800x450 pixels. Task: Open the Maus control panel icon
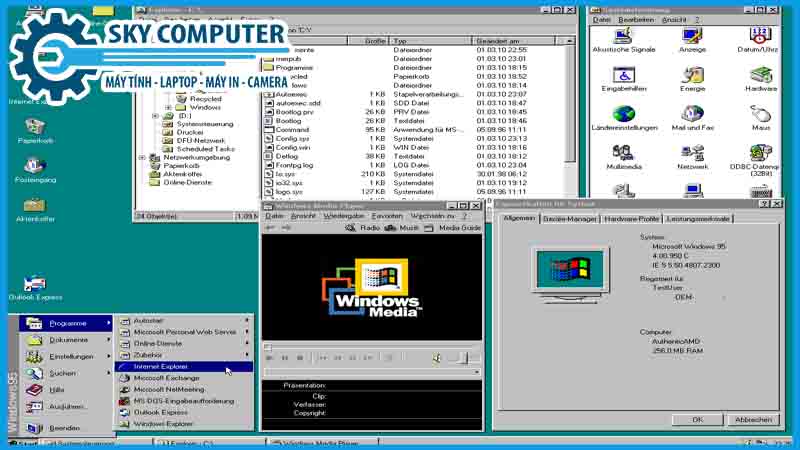760,118
